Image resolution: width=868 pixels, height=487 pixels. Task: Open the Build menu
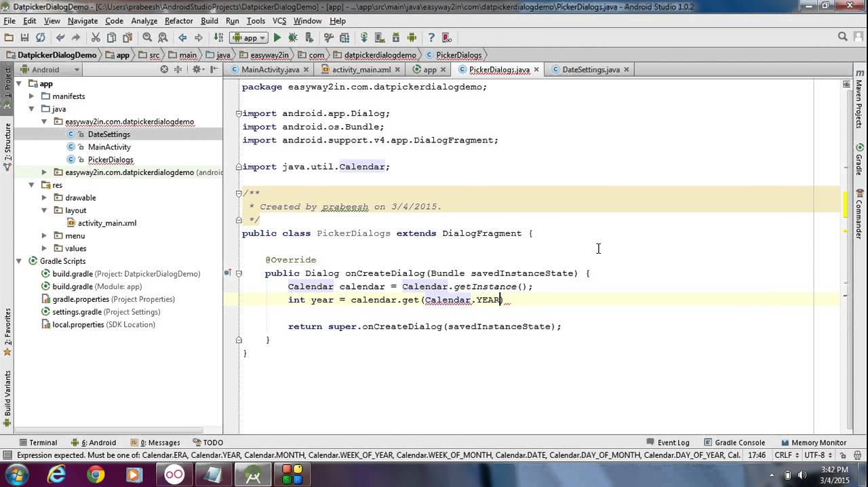point(210,21)
